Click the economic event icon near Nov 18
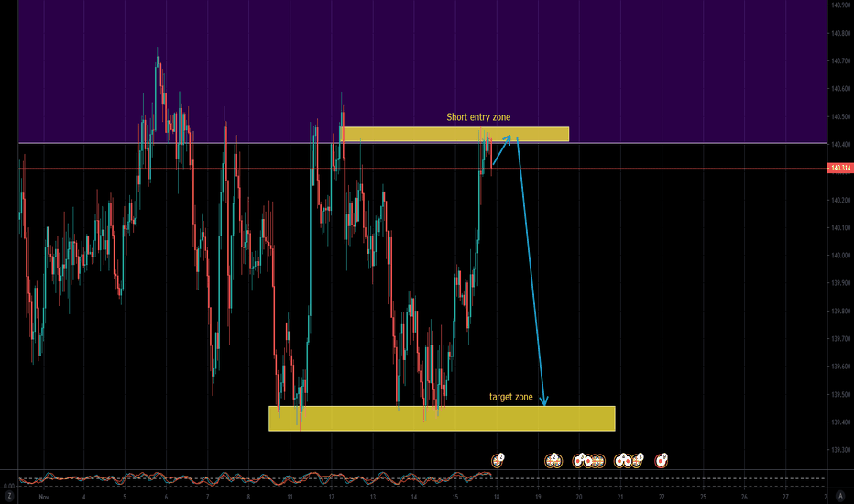This screenshot has height=504, width=854. pos(498,459)
